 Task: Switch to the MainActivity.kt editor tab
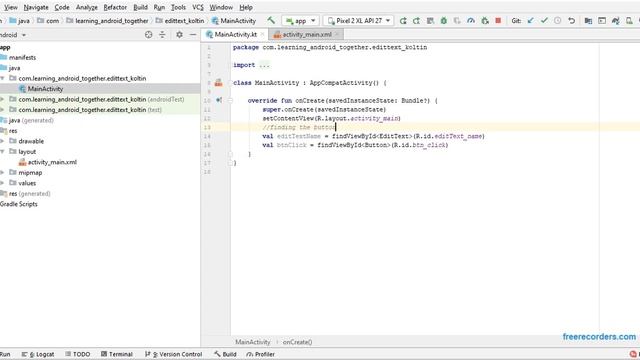[x=236, y=35]
